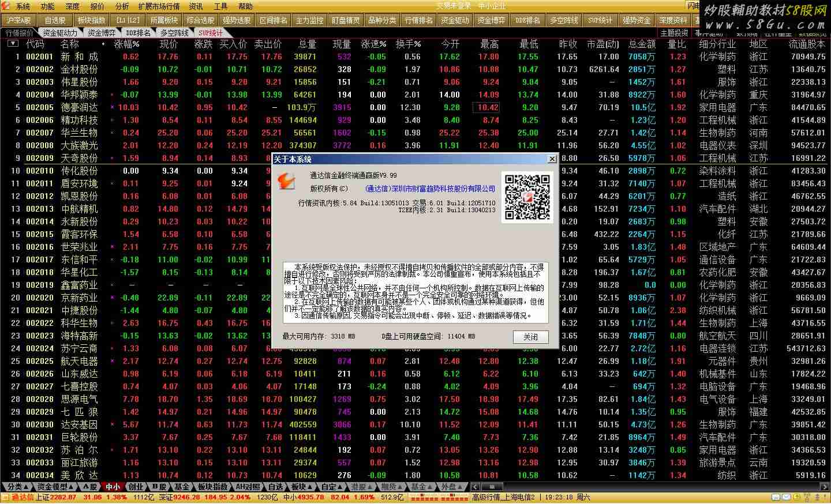
Task: Open the 系统 menu
Action: [23, 6]
